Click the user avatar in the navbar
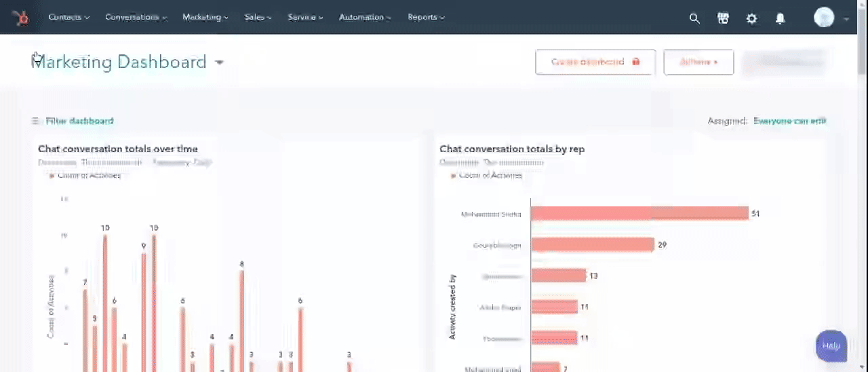The width and height of the screenshot is (868, 372). (x=824, y=18)
